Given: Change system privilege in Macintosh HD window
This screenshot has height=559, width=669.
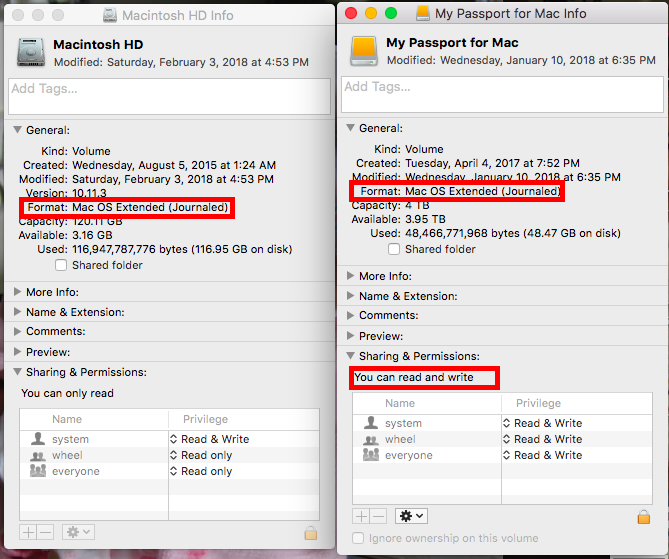Looking at the screenshot, I should 209,439.
